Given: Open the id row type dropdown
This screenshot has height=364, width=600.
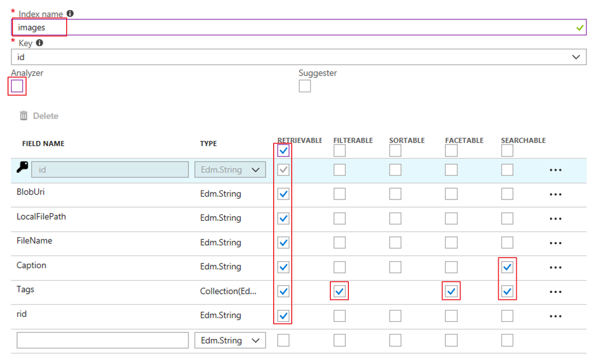Looking at the screenshot, I should coord(230,169).
